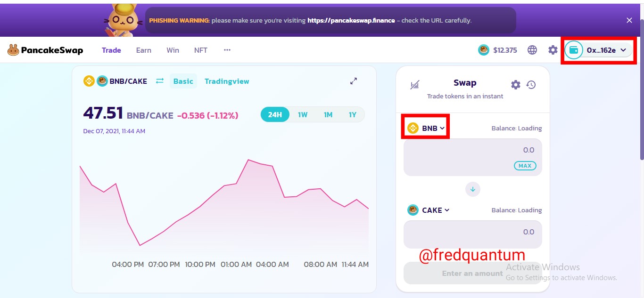
Task: Open the more options ellipsis menu
Action: (227, 50)
